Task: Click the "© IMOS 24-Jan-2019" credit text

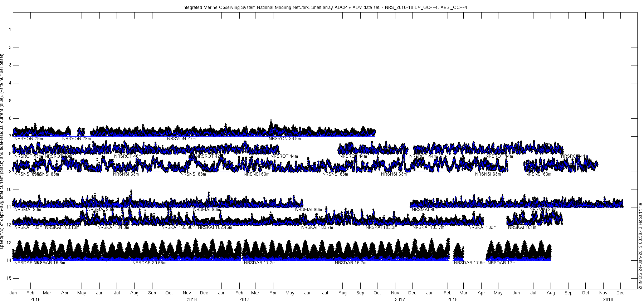Action: 640,246
